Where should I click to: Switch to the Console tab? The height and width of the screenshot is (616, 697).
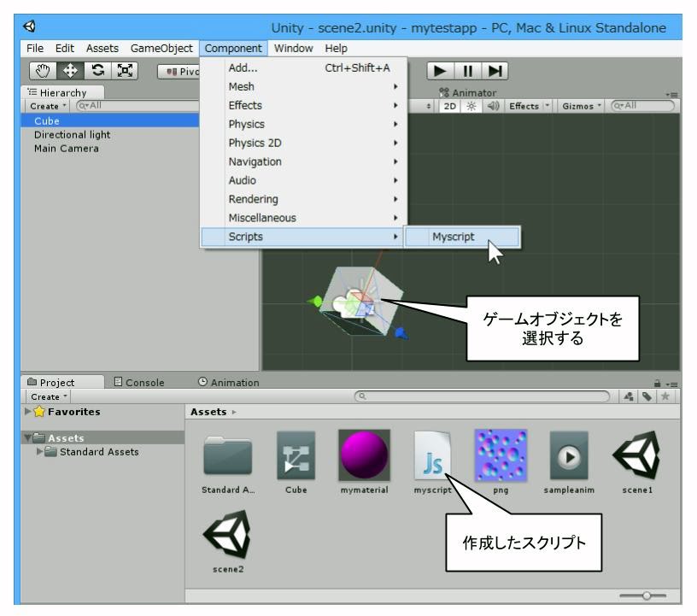139,382
